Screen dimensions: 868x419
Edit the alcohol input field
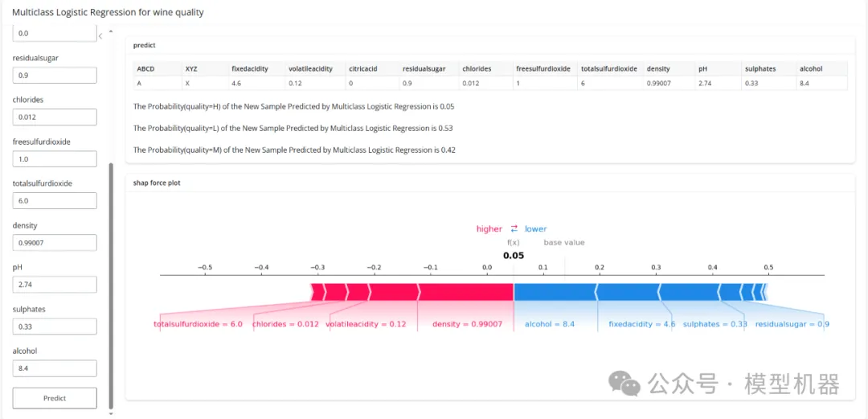coord(55,368)
